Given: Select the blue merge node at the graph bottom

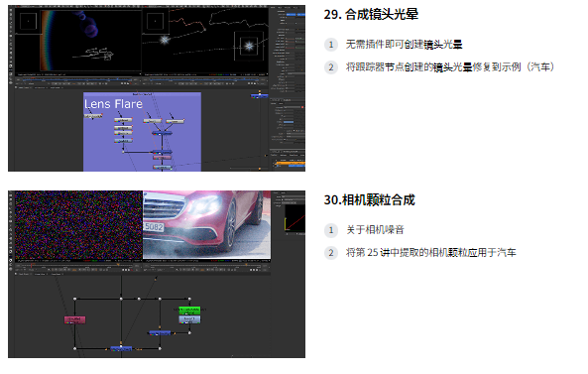Looking at the screenshot, I should pyautogui.click(x=121, y=349).
